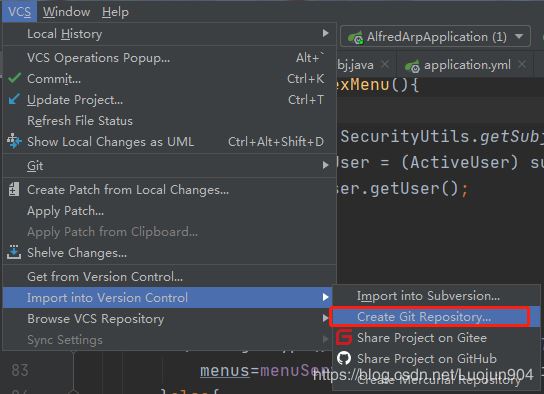Expand the Browse VCS Repository submenu arrow
The height and width of the screenshot is (394, 544).
[x=325, y=318]
